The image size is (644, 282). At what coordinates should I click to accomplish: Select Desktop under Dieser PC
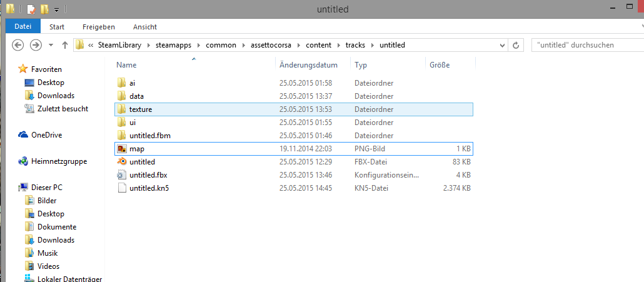(x=51, y=214)
